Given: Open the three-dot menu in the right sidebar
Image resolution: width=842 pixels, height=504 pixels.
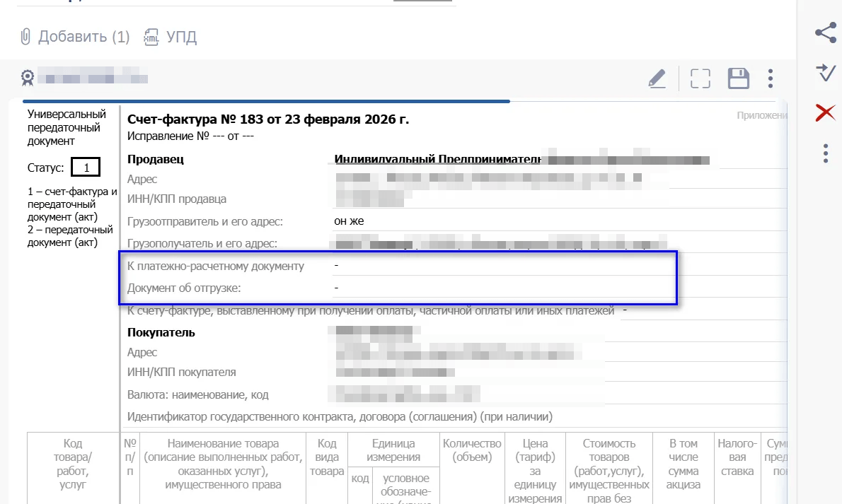Looking at the screenshot, I should click(825, 154).
